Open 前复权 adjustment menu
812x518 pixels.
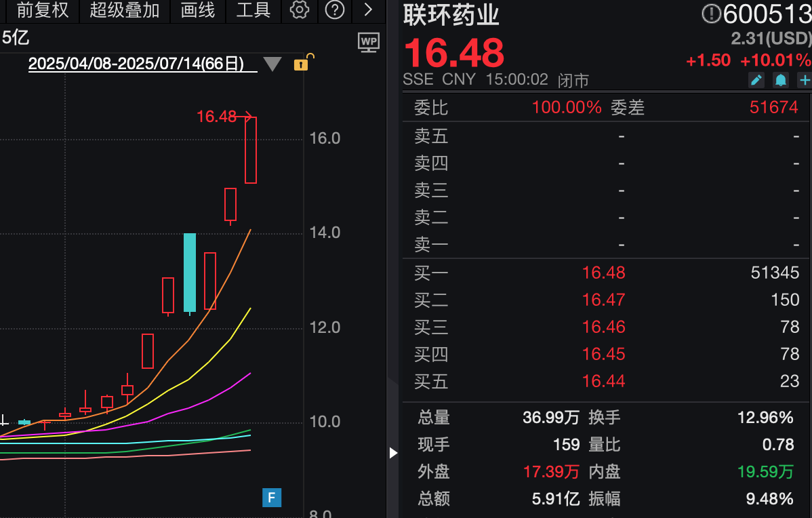[x=43, y=10]
